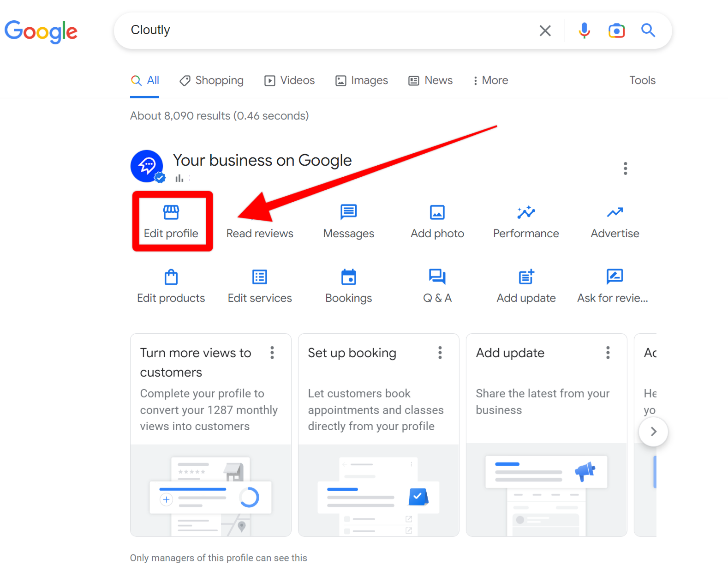The width and height of the screenshot is (728, 571).
Task: Click the Bookings calendar icon
Action: point(348,277)
